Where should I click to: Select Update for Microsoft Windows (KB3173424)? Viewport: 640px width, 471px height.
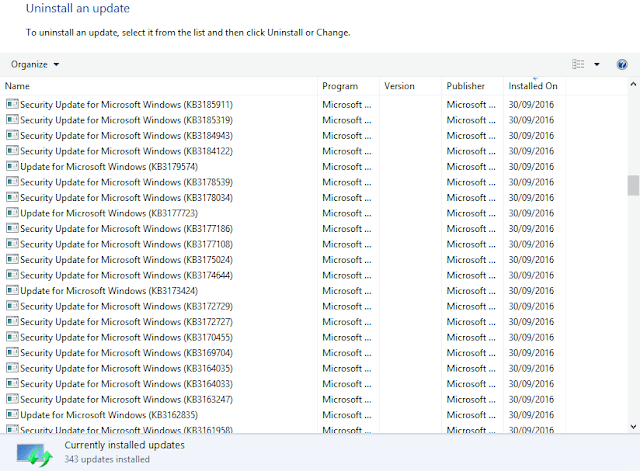click(109, 291)
